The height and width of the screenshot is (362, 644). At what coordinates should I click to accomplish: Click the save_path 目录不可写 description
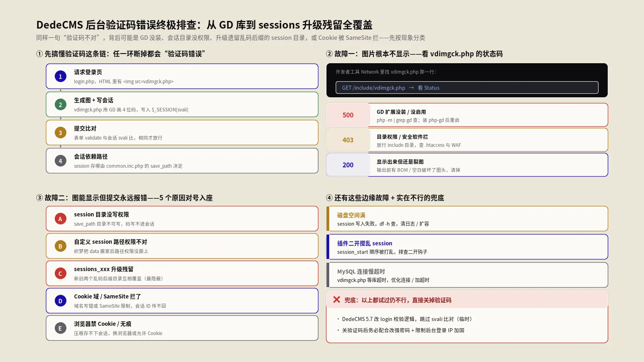coord(114,224)
